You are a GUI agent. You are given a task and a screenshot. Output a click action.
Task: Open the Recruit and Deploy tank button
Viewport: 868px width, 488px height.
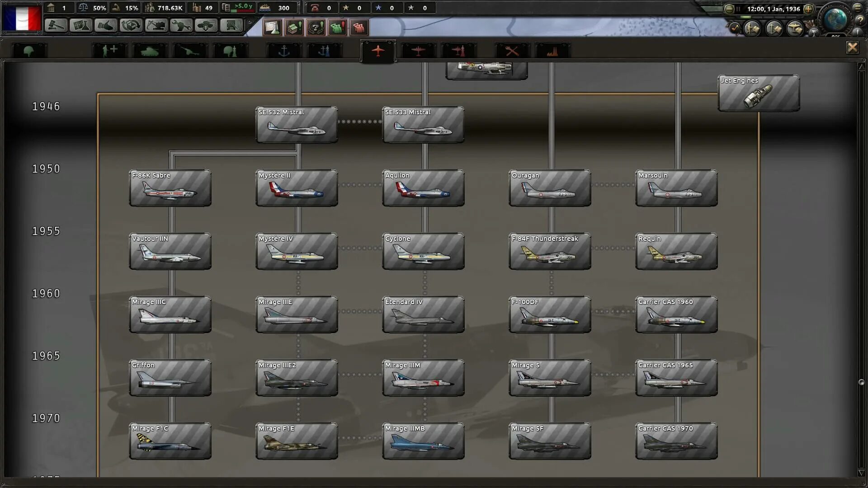206,26
